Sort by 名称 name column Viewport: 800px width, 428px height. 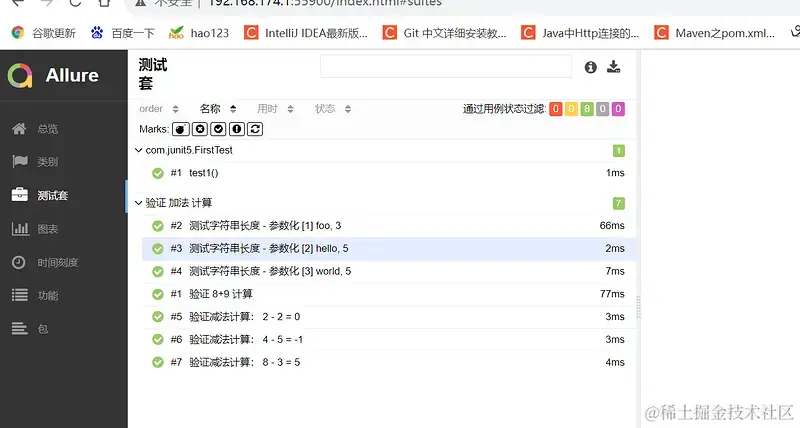(218, 109)
